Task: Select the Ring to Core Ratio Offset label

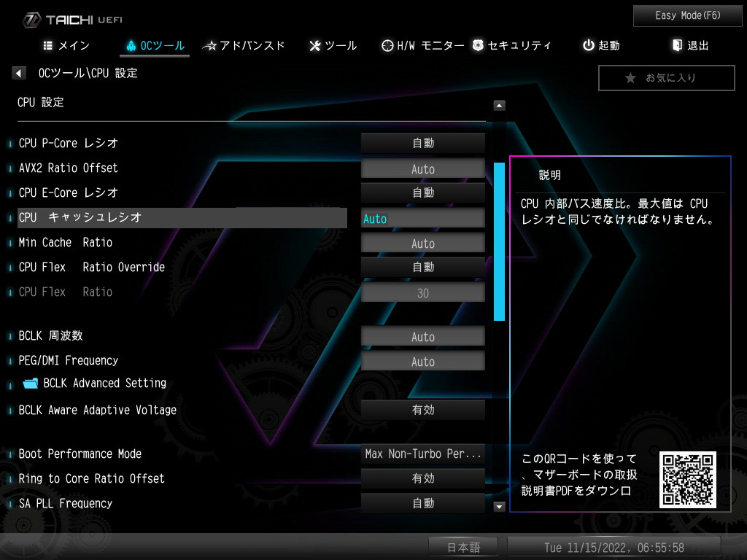Action: pos(91,478)
